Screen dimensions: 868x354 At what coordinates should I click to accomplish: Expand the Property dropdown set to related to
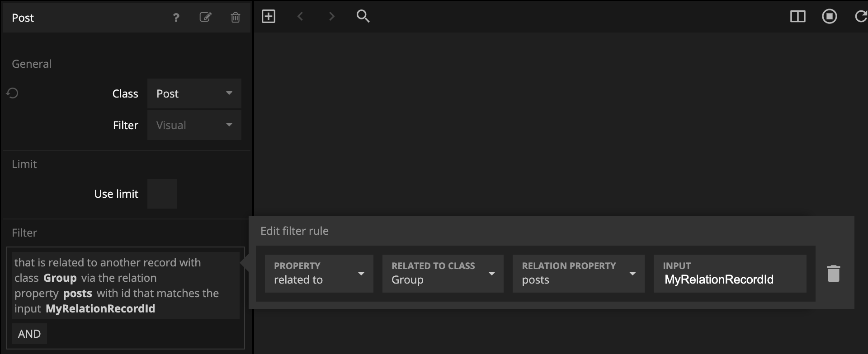click(x=319, y=274)
